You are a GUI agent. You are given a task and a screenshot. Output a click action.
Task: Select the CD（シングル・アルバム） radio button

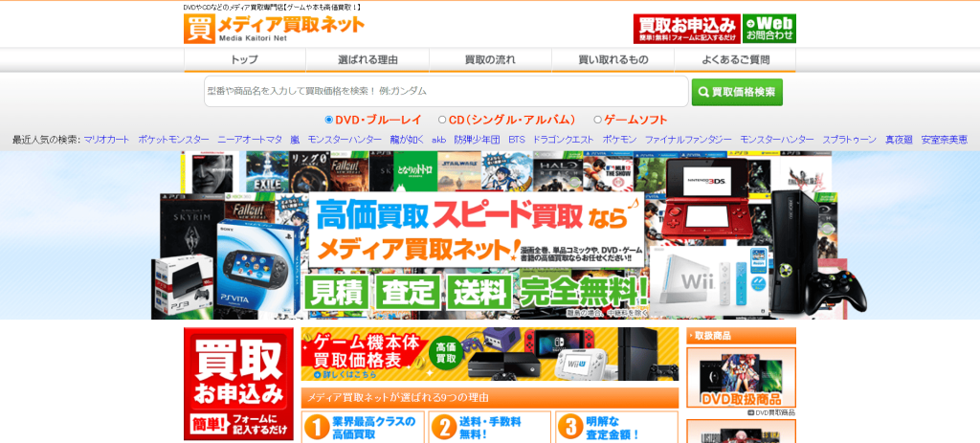click(x=442, y=120)
